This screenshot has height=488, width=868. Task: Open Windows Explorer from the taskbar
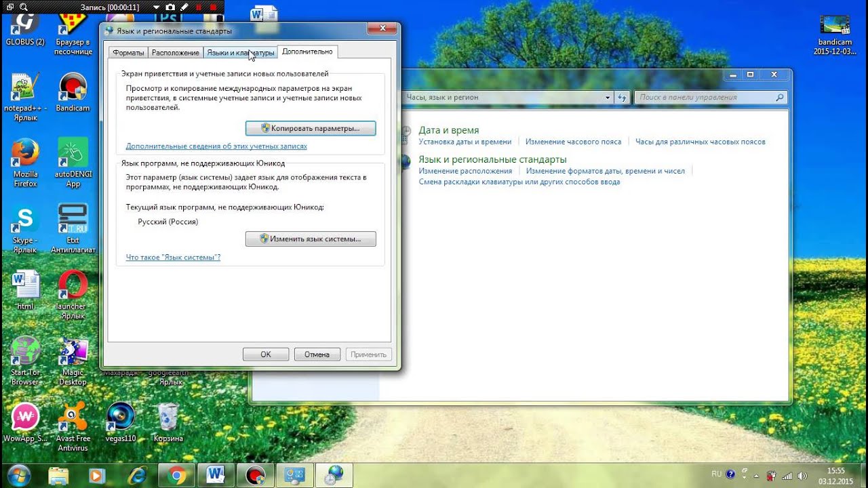(59, 476)
